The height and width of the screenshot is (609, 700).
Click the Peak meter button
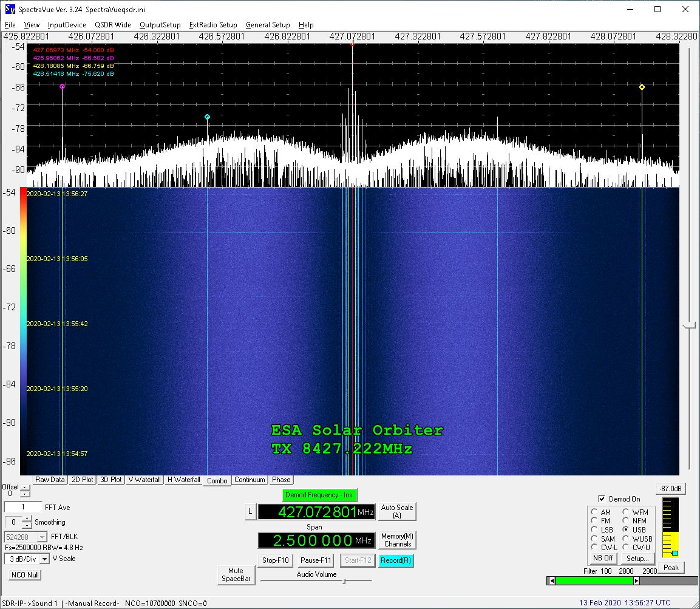(x=670, y=568)
